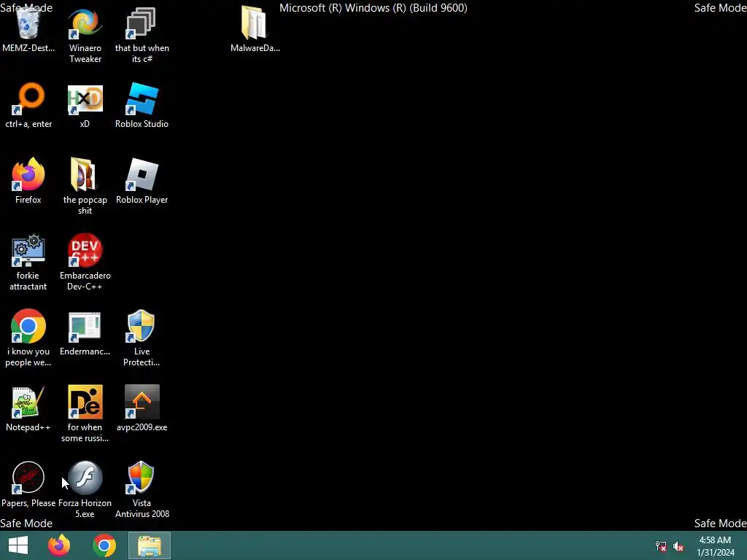Launch Chrome from the taskbar
The height and width of the screenshot is (560, 747).
tap(104, 545)
